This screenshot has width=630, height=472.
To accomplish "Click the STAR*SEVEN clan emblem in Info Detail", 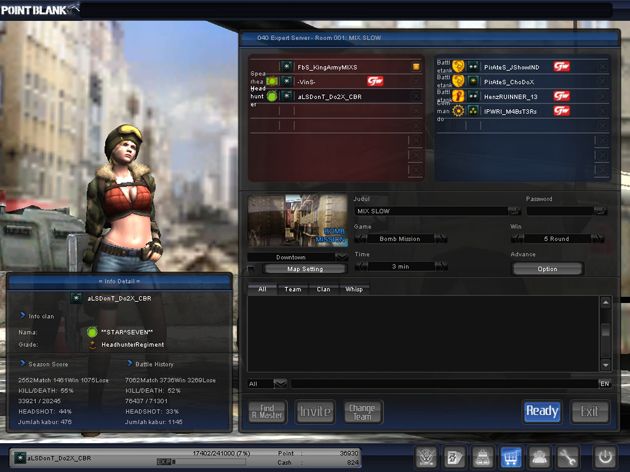I will coord(92,332).
